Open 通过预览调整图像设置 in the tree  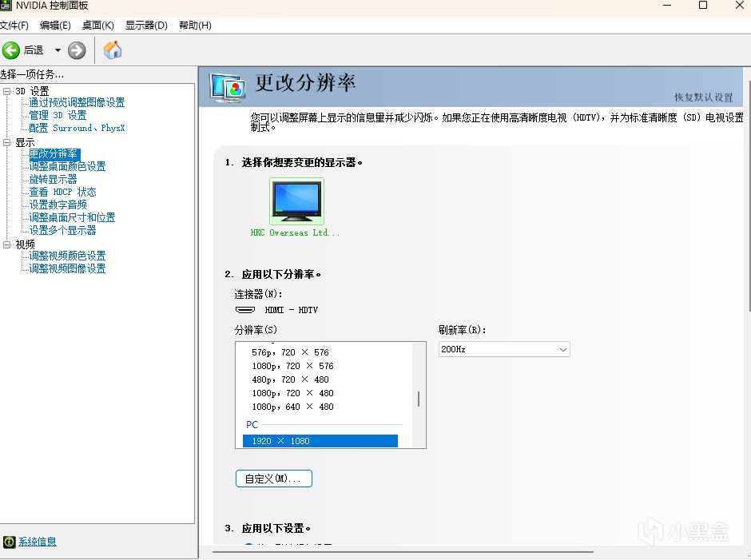tap(77, 102)
